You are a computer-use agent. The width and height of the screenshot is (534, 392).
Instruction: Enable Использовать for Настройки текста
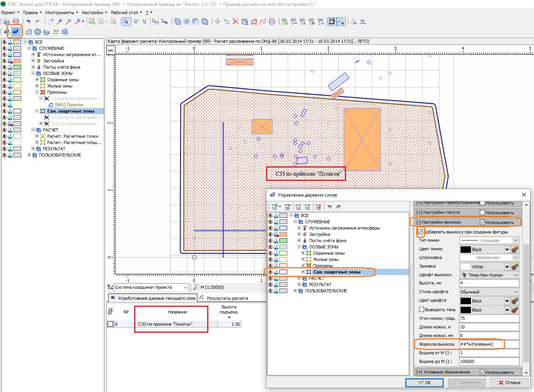click(483, 212)
